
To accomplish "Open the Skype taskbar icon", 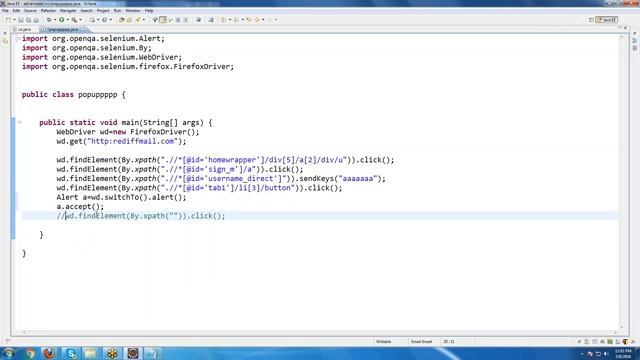I will coord(71,353).
